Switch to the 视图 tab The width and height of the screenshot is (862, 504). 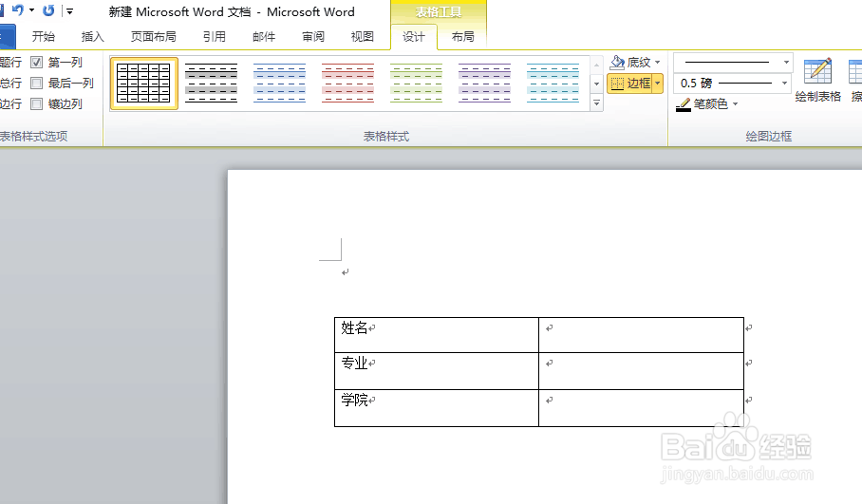pos(363,36)
